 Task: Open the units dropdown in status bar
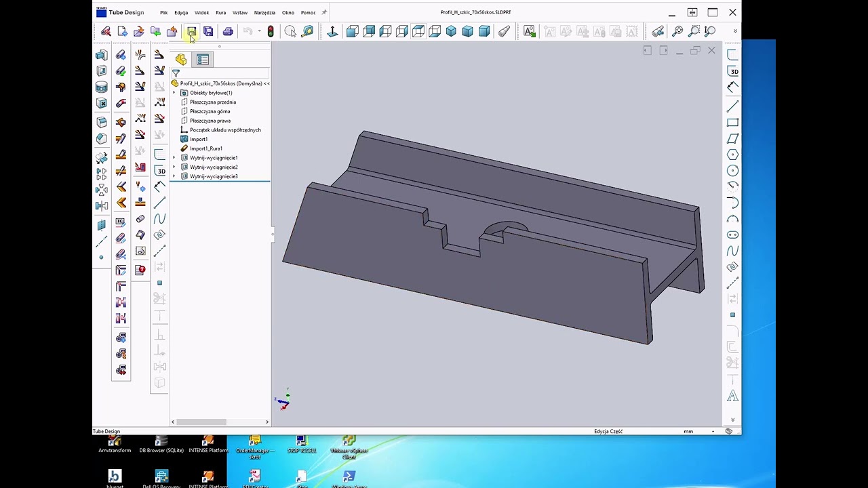pyautogui.click(x=713, y=431)
